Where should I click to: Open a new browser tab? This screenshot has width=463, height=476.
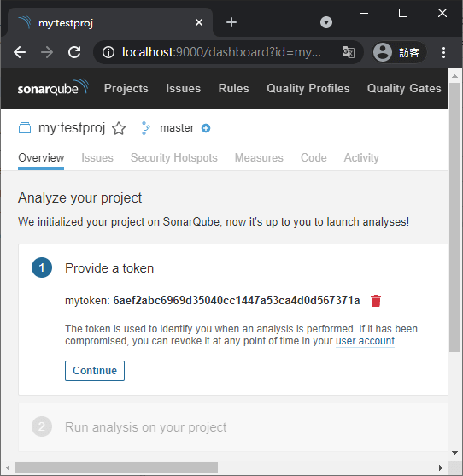231,22
